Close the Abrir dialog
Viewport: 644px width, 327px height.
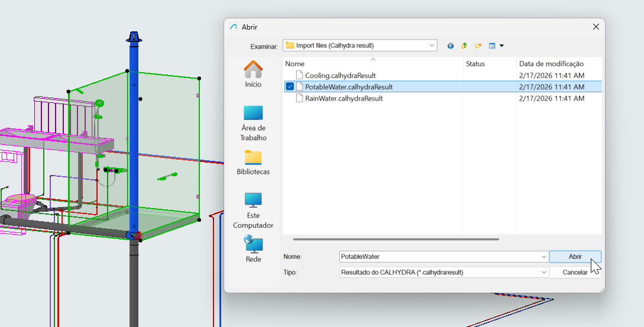[x=596, y=27]
